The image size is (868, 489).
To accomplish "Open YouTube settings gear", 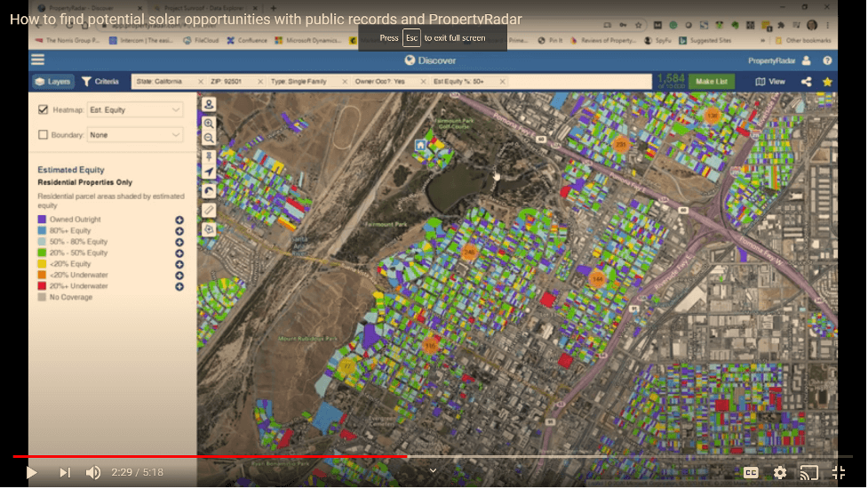I will tap(780, 472).
